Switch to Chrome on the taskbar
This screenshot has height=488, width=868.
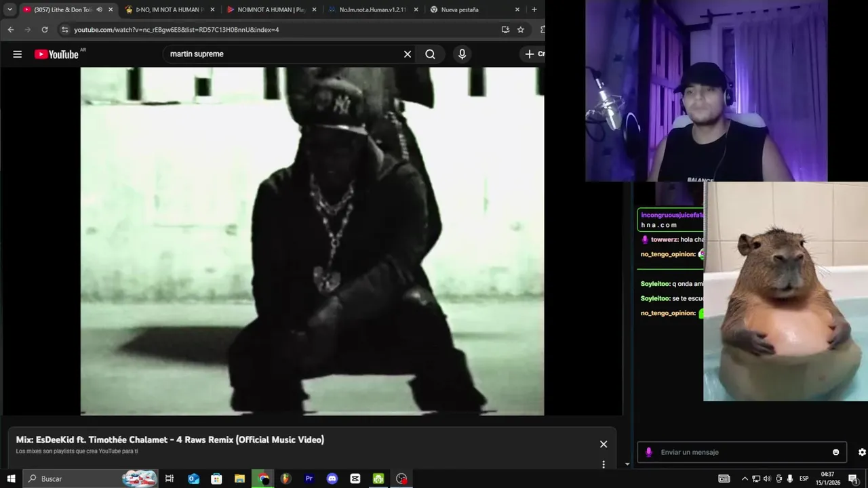[263, 479]
